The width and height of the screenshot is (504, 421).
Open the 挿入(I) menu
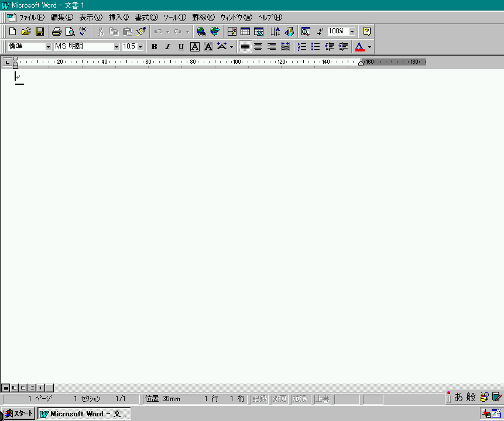tap(119, 18)
